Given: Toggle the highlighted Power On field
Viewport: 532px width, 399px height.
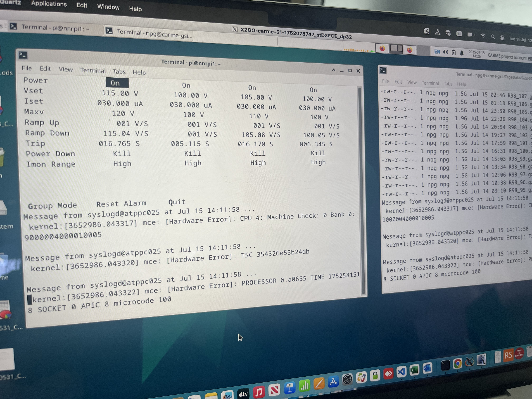Looking at the screenshot, I should coord(117,83).
